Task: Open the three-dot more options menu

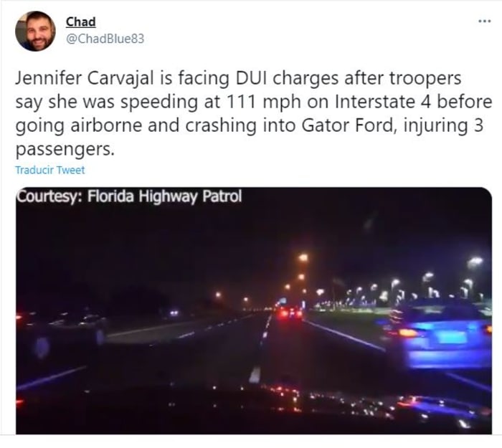Action: pyautogui.click(x=484, y=22)
